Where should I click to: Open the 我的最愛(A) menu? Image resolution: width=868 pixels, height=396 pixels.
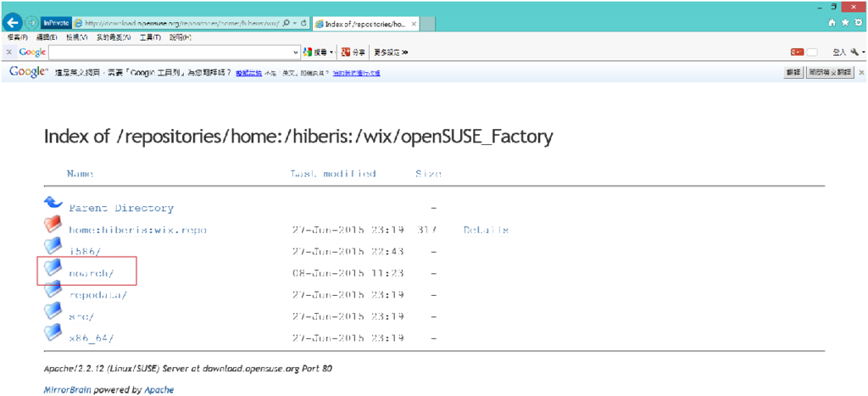tap(114, 37)
